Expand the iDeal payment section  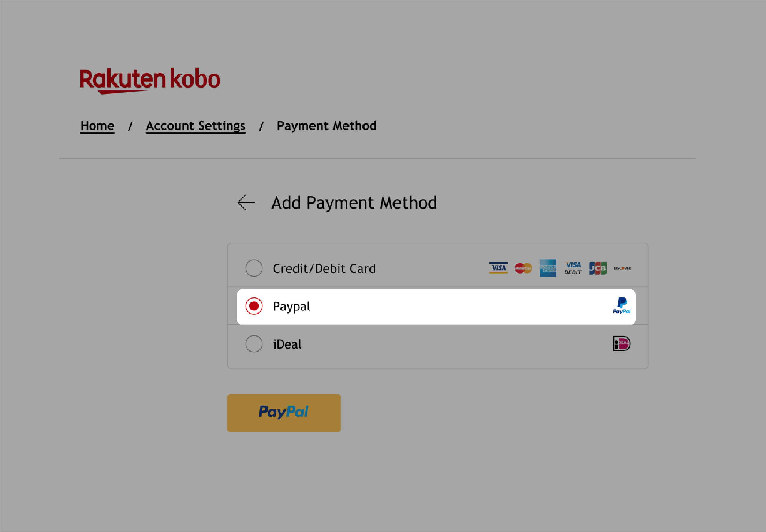click(253, 343)
